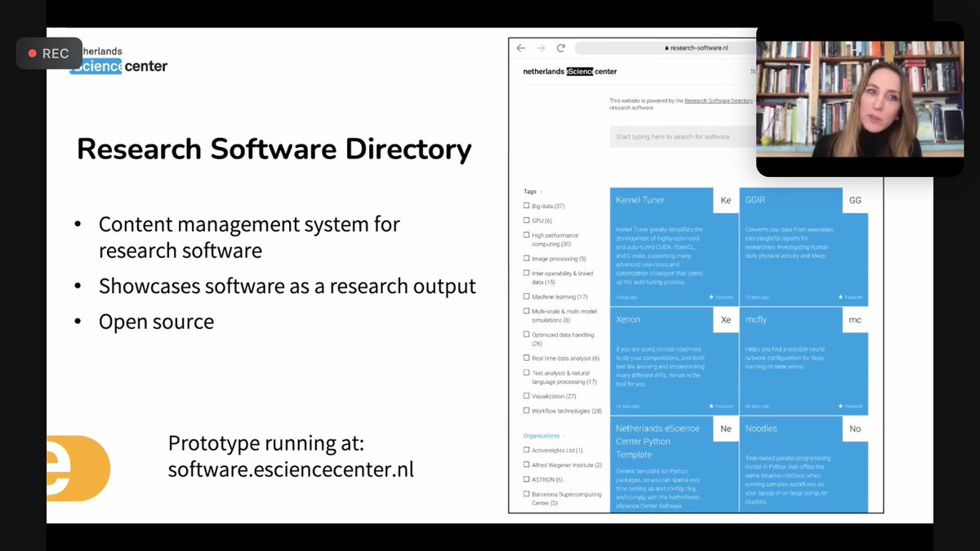The height and width of the screenshot is (551, 980).
Task: Tick the Big data (37) checkbox
Action: tap(526, 206)
